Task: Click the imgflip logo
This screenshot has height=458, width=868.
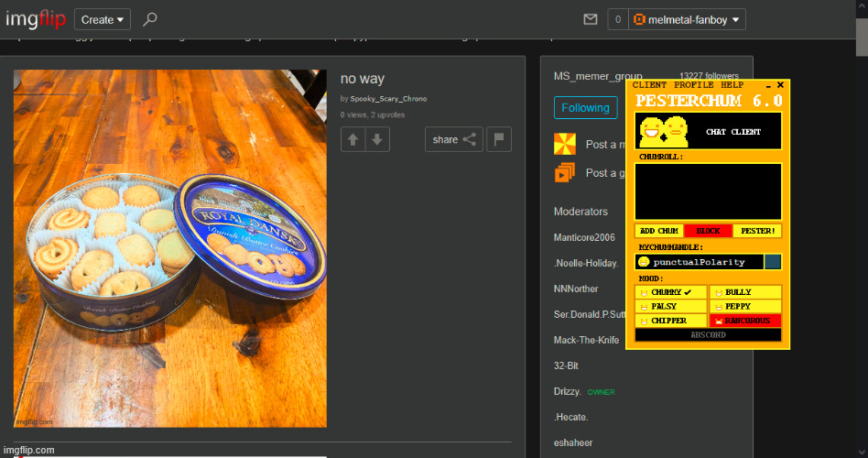Action: 35,19
